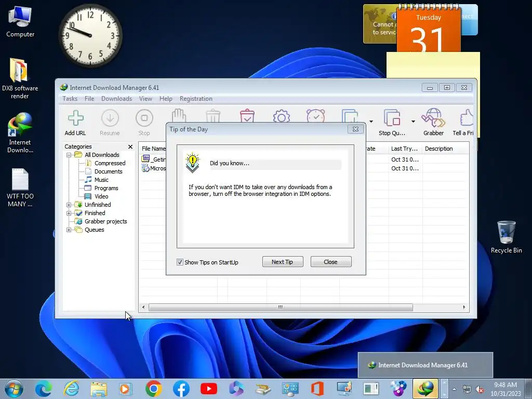Open the File menu
The width and height of the screenshot is (532, 399).
(x=89, y=99)
